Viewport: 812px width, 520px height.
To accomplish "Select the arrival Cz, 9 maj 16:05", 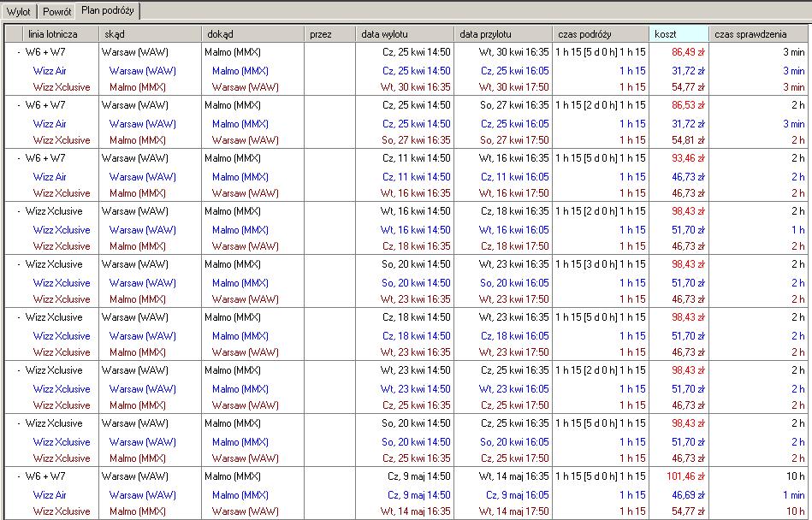I will pos(518,495).
